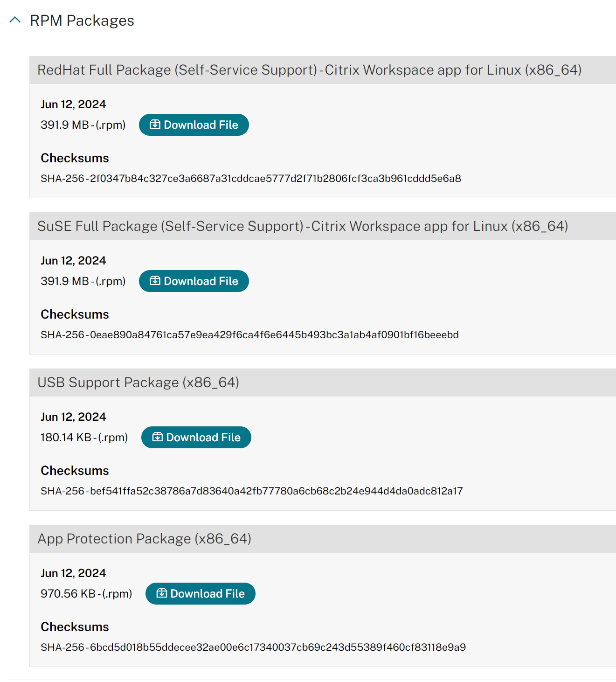Click the App Protection SHA-256 checksum text
616x682 pixels.
[x=253, y=647]
